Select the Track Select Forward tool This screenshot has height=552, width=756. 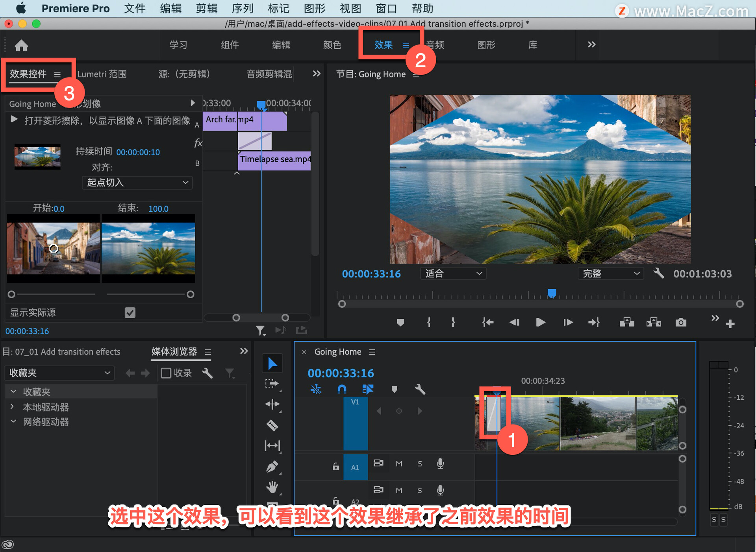(272, 384)
